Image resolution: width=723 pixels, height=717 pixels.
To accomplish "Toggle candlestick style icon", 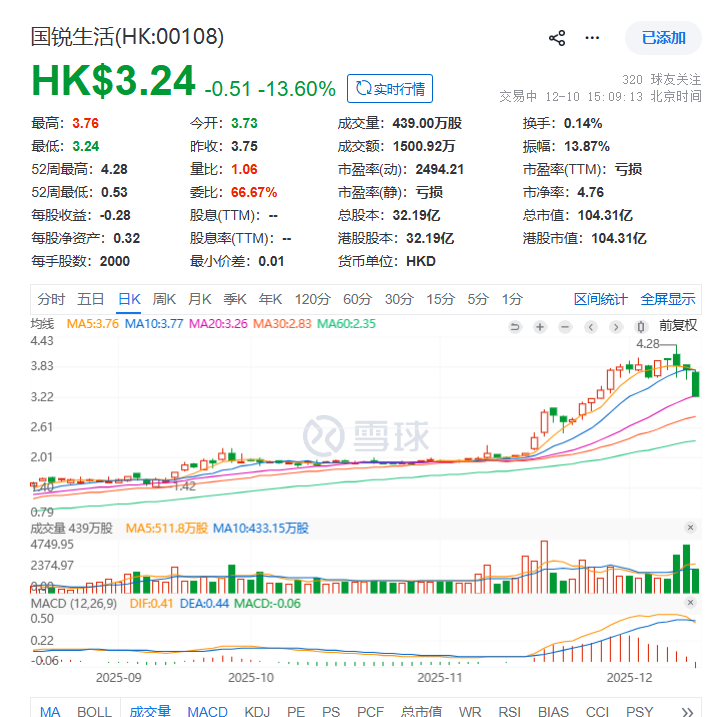I will click(x=642, y=326).
